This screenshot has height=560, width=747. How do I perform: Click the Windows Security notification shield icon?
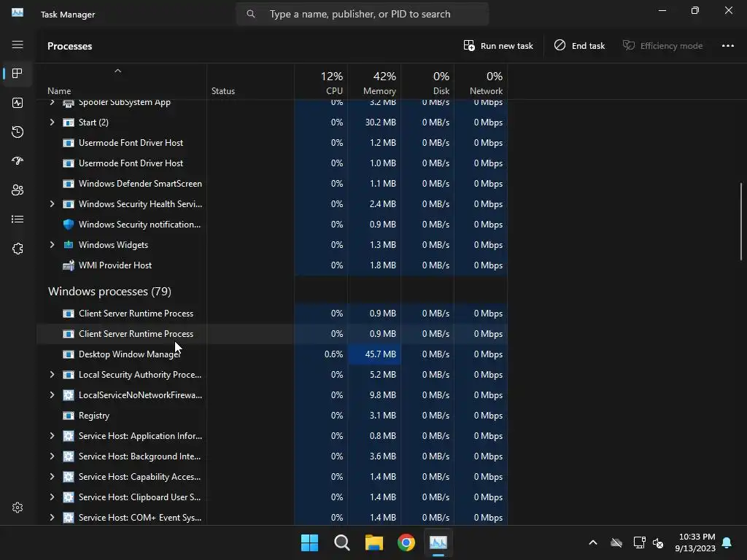(69, 225)
